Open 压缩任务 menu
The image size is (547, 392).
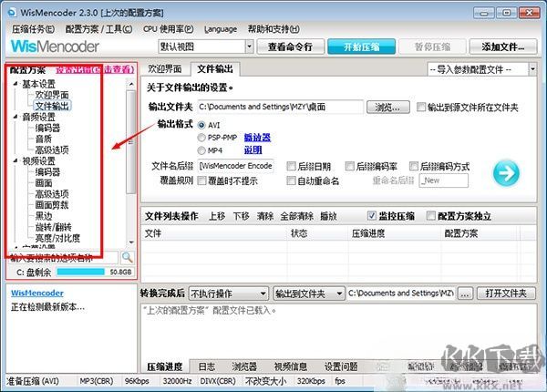point(33,29)
